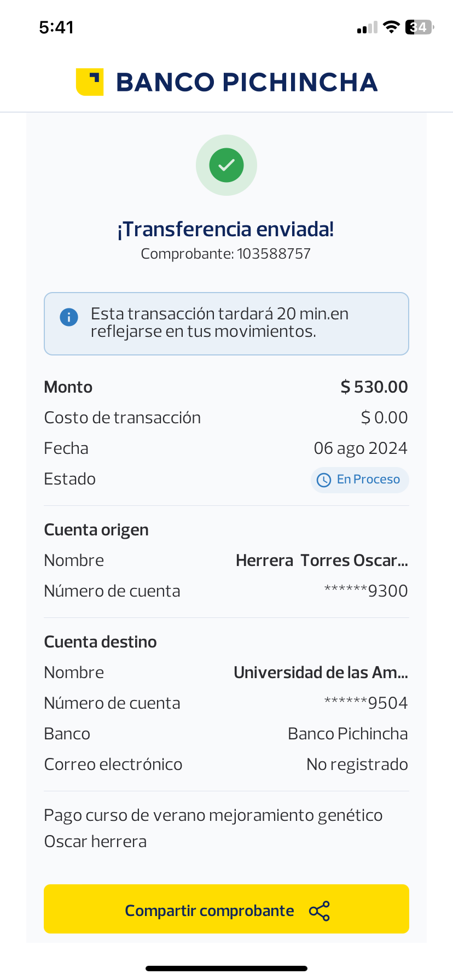Viewport: 453px width, 980px height.
Task: Tap the $ 530.00 amount value
Action: [374, 387]
